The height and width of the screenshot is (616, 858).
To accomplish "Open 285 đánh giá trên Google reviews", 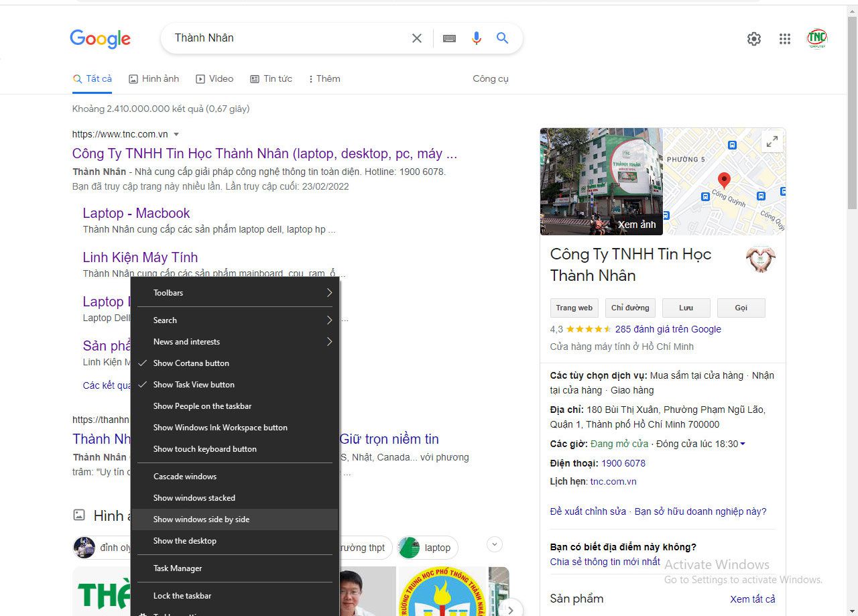I will (x=668, y=329).
